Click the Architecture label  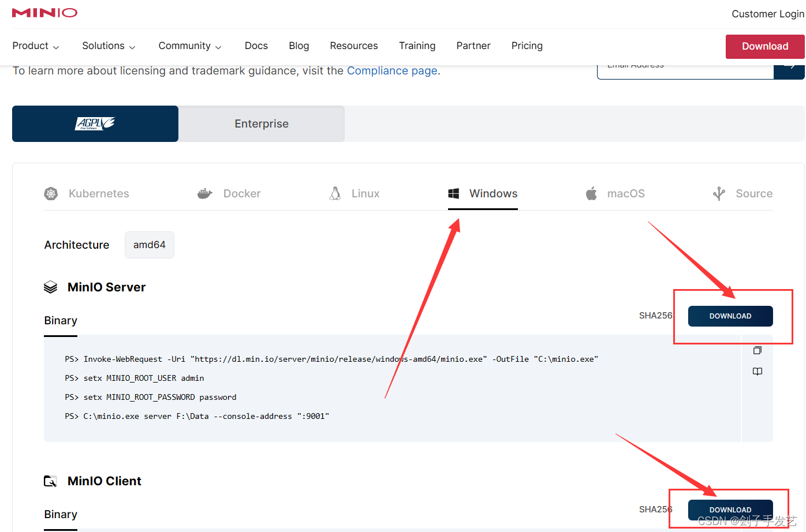[77, 245]
